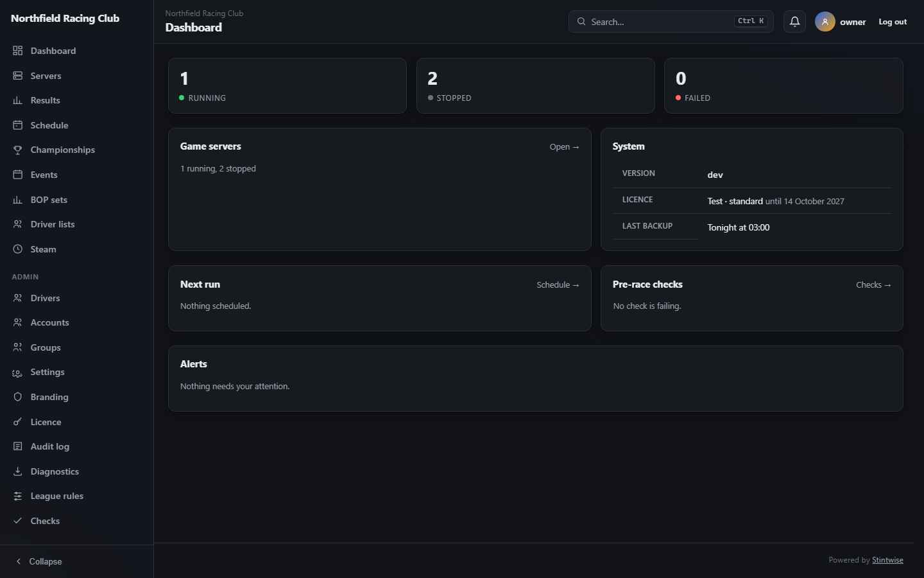The height and width of the screenshot is (578, 924).
Task: Follow the Schedule link in Next run card
Action: 558,285
